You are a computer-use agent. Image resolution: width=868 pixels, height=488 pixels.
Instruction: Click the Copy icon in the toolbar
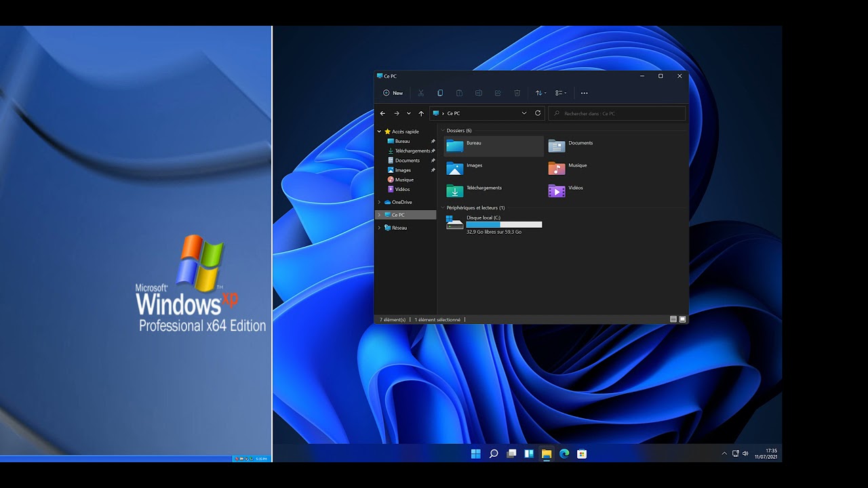[440, 93]
